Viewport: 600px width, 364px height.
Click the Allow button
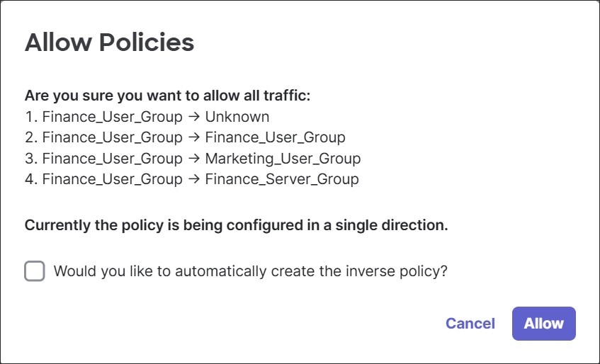tap(544, 324)
